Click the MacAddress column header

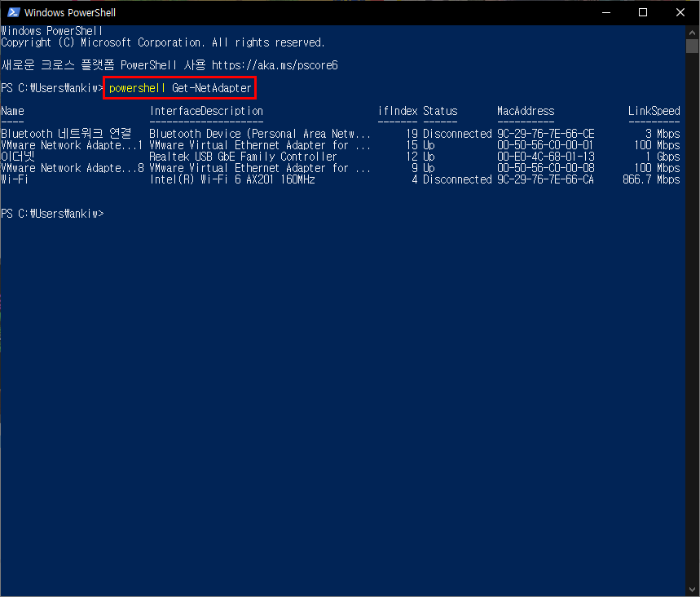pos(526,111)
